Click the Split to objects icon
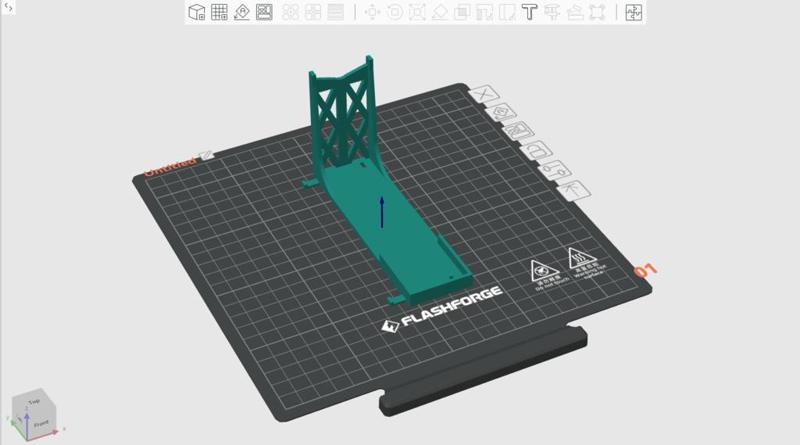Screen dimensions: 800x445 click(x=290, y=12)
